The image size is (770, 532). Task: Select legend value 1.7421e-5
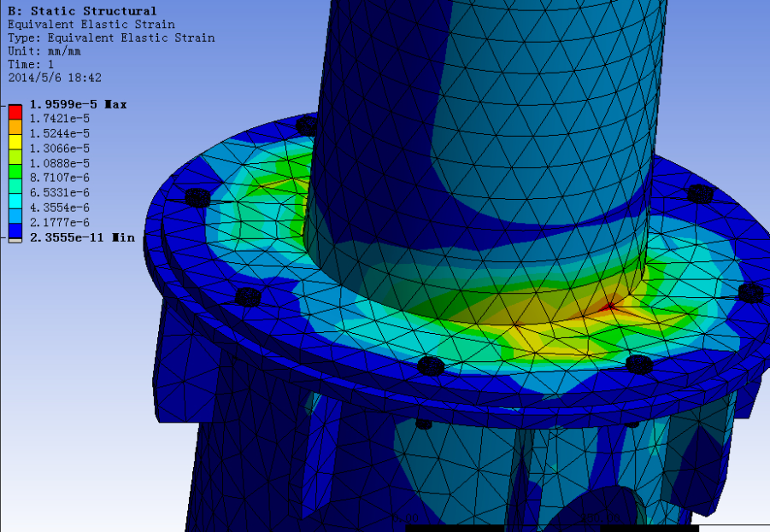(60, 119)
